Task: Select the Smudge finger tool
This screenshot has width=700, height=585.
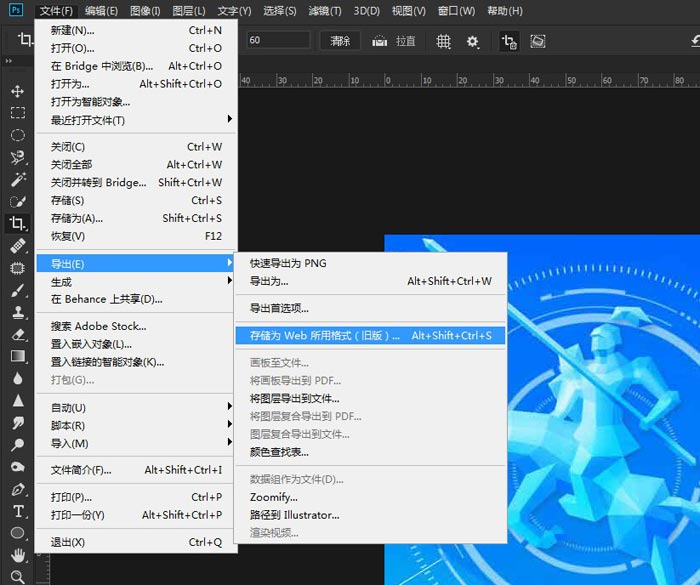Action: point(18,422)
